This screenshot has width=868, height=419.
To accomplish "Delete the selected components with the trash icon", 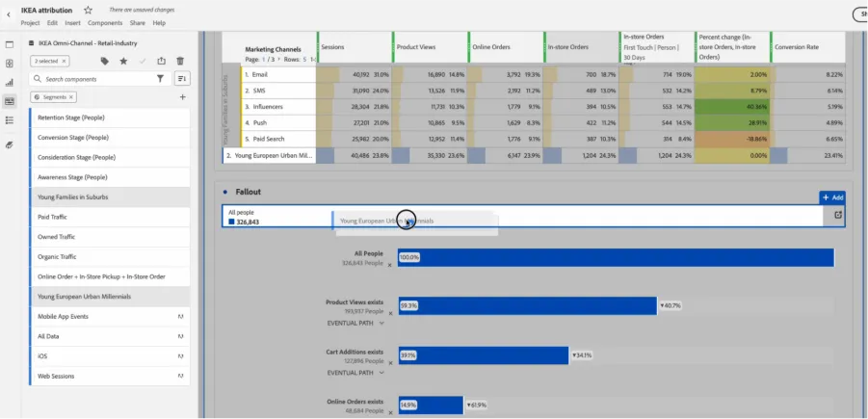I will pos(180,61).
